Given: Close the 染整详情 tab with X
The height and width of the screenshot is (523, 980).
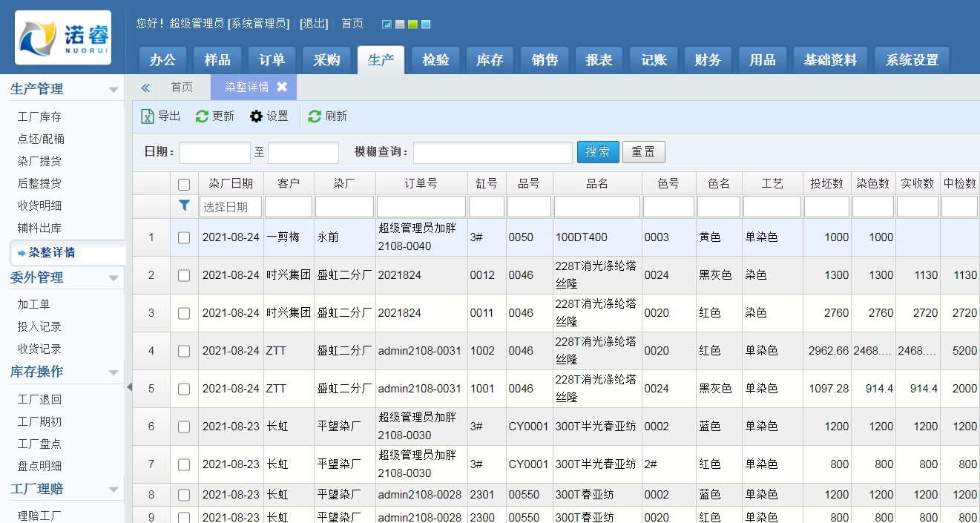Looking at the screenshot, I should pos(282,87).
